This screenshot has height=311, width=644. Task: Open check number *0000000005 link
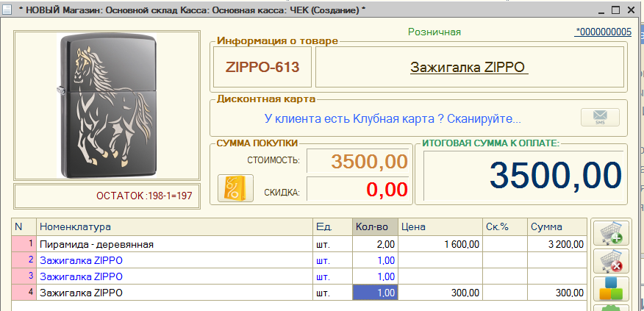604,32
